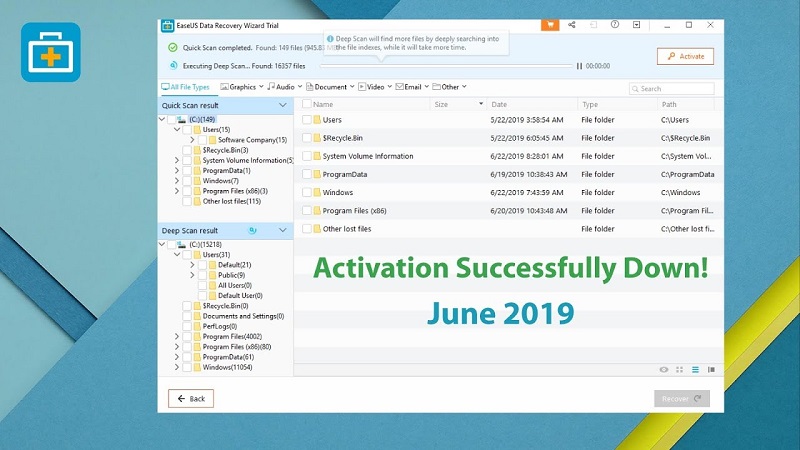Click the orange shopping cart icon
This screenshot has height=450, width=800.
pos(550,24)
